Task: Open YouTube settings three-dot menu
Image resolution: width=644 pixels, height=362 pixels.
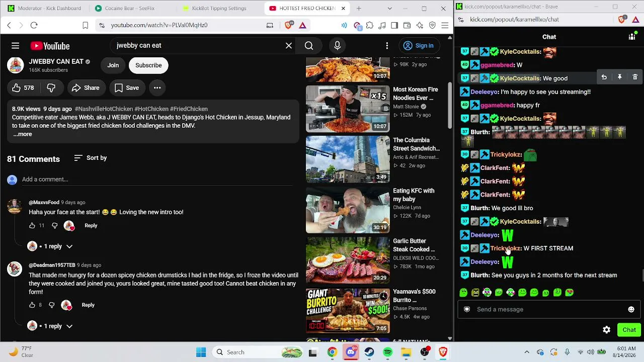Action: (387, 46)
